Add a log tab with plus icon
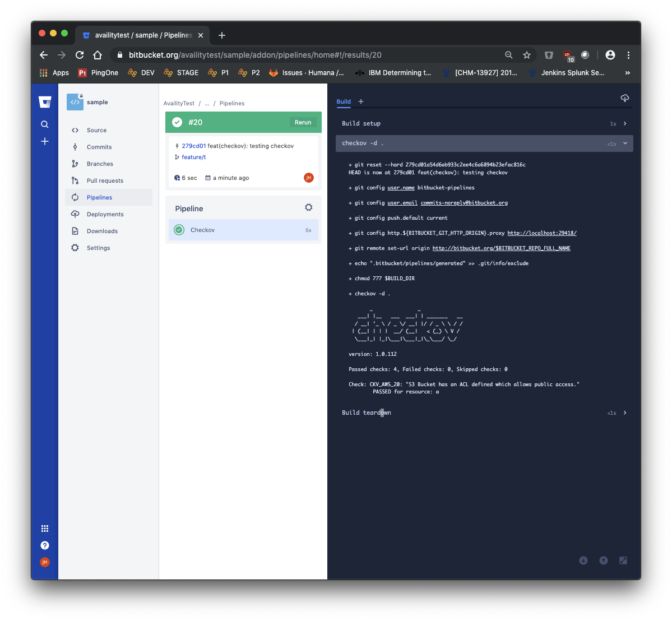672x621 pixels. [x=361, y=101]
